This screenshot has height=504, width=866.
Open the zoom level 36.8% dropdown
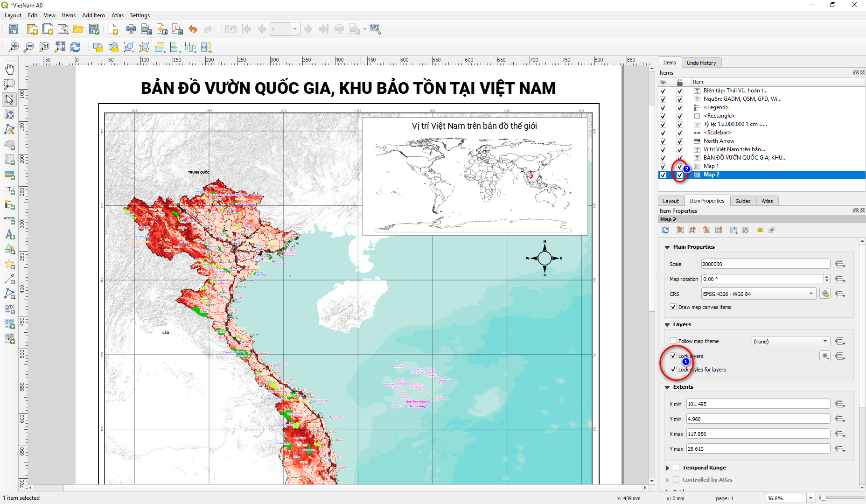(811, 498)
